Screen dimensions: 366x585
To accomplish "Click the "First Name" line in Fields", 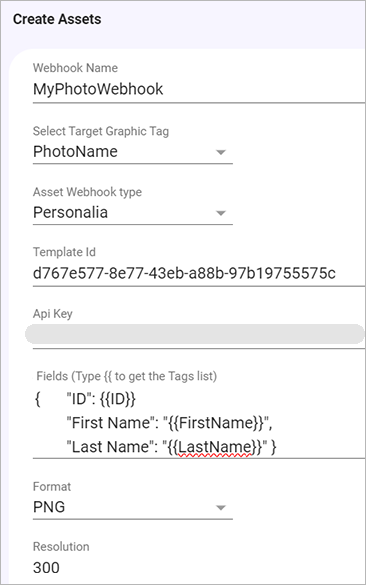I will (x=169, y=423).
